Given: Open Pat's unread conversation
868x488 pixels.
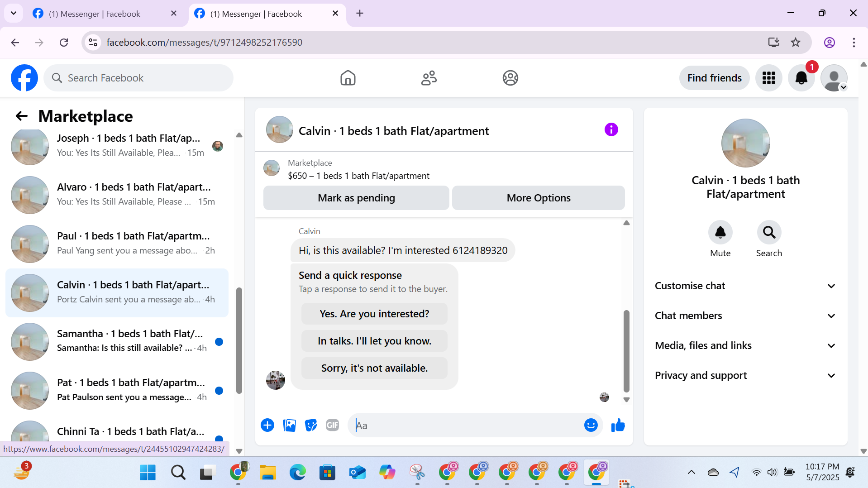Looking at the screenshot, I should point(117,391).
